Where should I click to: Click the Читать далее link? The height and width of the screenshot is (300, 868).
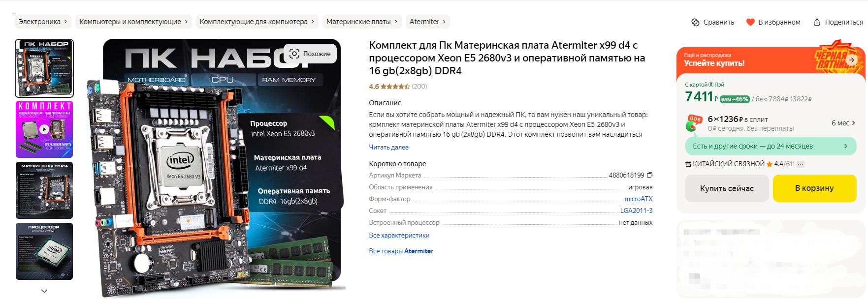point(388,147)
